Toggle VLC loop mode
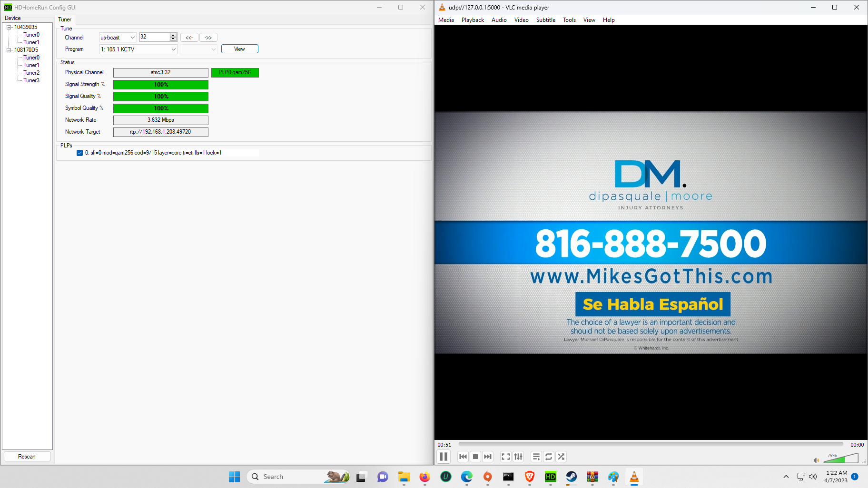Viewport: 868px width, 488px height. [x=549, y=457]
